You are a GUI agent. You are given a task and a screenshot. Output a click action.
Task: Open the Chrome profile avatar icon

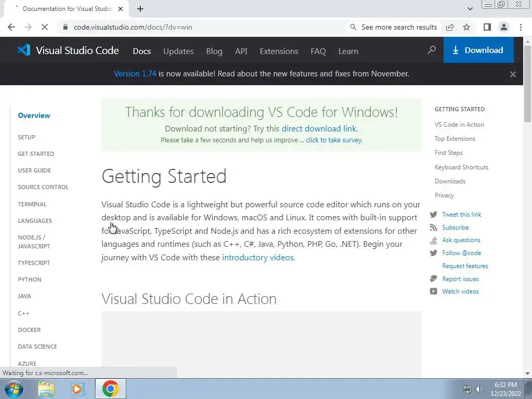click(504, 27)
